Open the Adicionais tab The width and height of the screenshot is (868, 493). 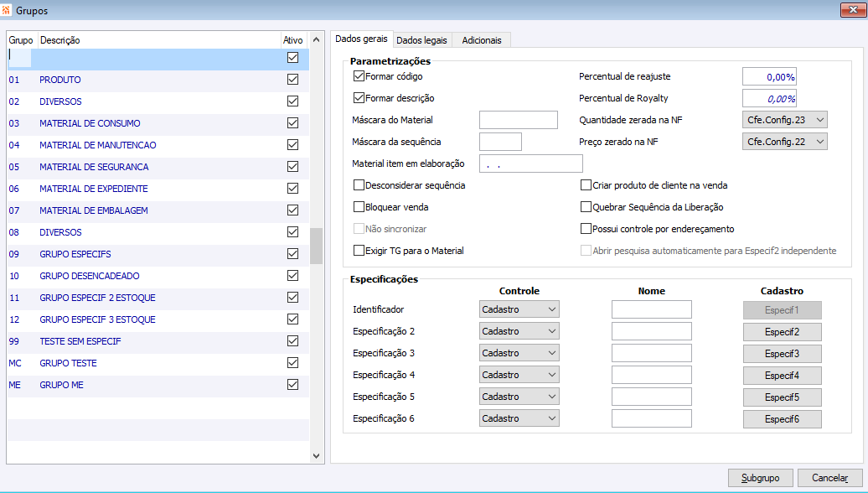482,40
